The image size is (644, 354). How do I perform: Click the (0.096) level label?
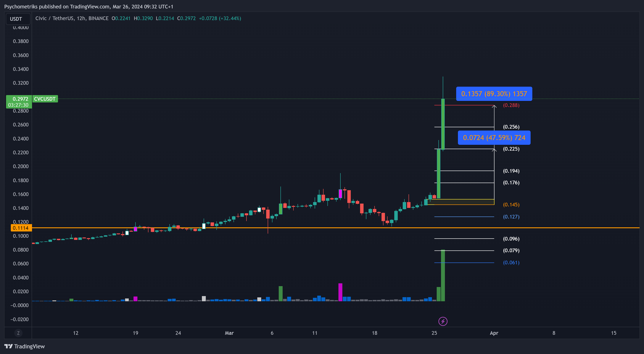(x=511, y=239)
